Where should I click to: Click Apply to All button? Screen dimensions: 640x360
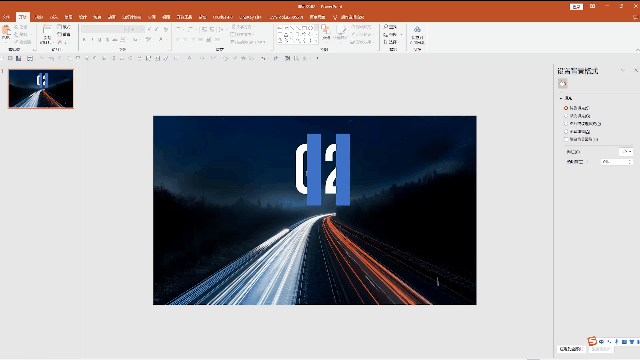571,349
